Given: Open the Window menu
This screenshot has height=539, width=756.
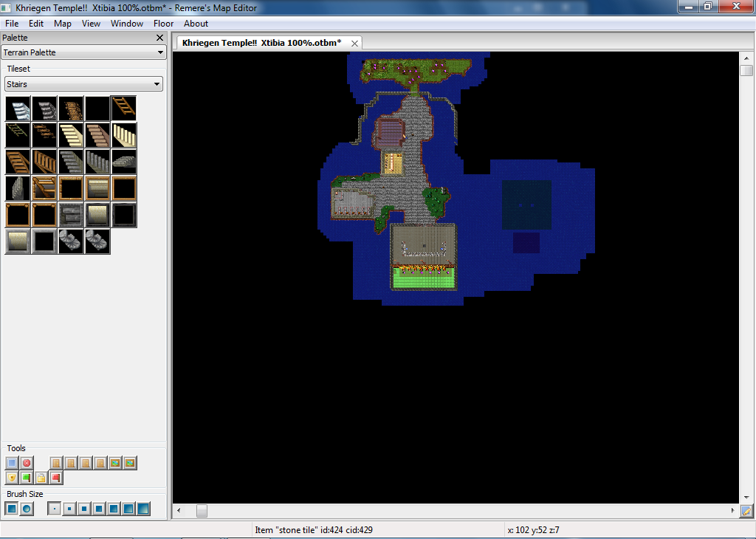Looking at the screenshot, I should [x=127, y=24].
